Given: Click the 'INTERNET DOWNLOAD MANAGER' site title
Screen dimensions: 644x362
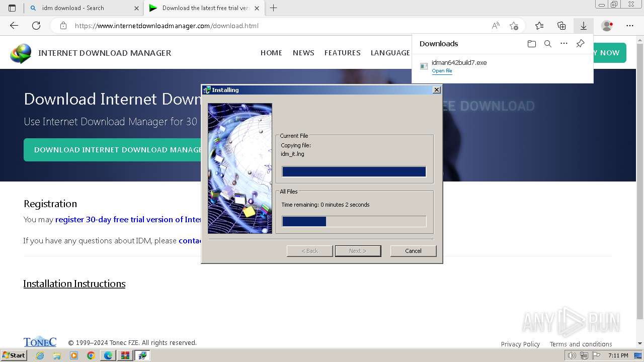Looking at the screenshot, I should (x=105, y=53).
